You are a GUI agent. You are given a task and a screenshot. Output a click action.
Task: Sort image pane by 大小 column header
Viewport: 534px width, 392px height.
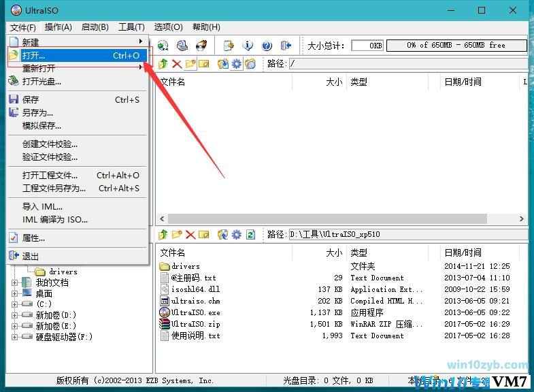click(x=319, y=82)
